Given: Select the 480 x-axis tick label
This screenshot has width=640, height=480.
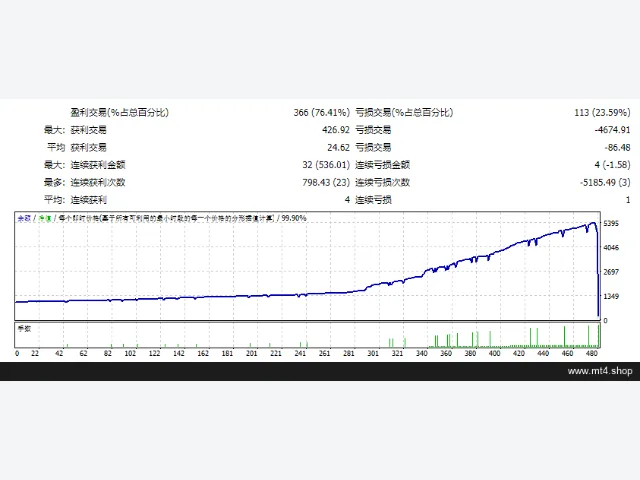Looking at the screenshot, I should tap(592, 353).
